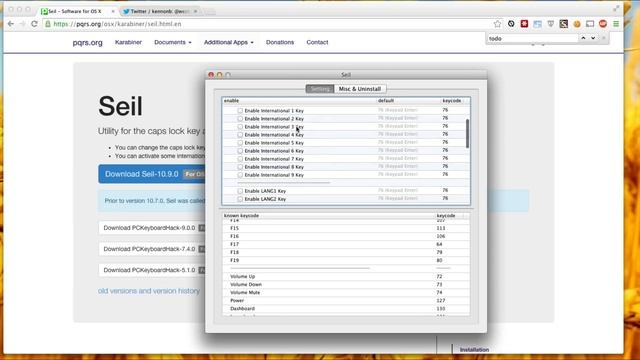Click the settings list scrollbar thumb
The image size is (640, 360).
tap(467, 133)
